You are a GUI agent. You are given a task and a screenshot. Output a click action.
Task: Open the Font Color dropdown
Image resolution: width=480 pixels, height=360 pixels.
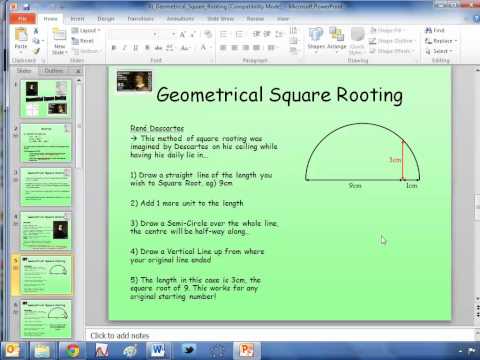[205, 48]
